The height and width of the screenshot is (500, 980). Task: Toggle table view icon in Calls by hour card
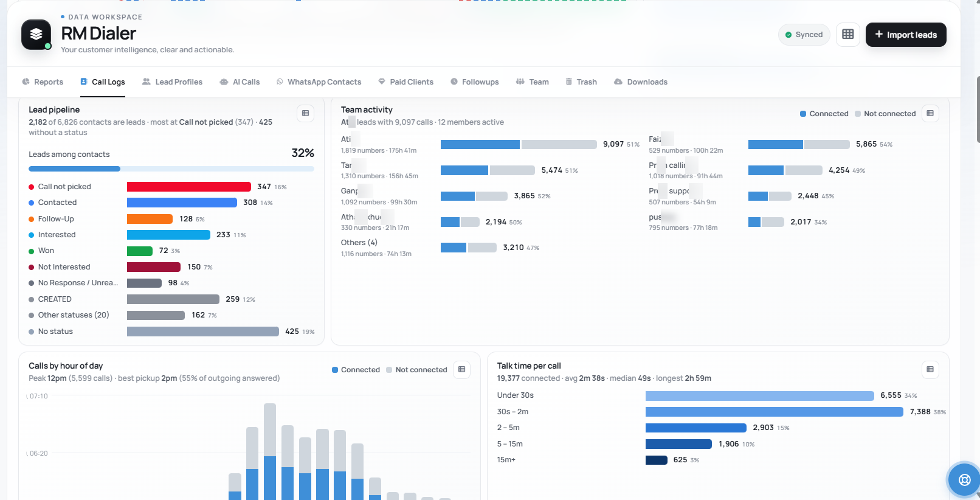(462, 369)
